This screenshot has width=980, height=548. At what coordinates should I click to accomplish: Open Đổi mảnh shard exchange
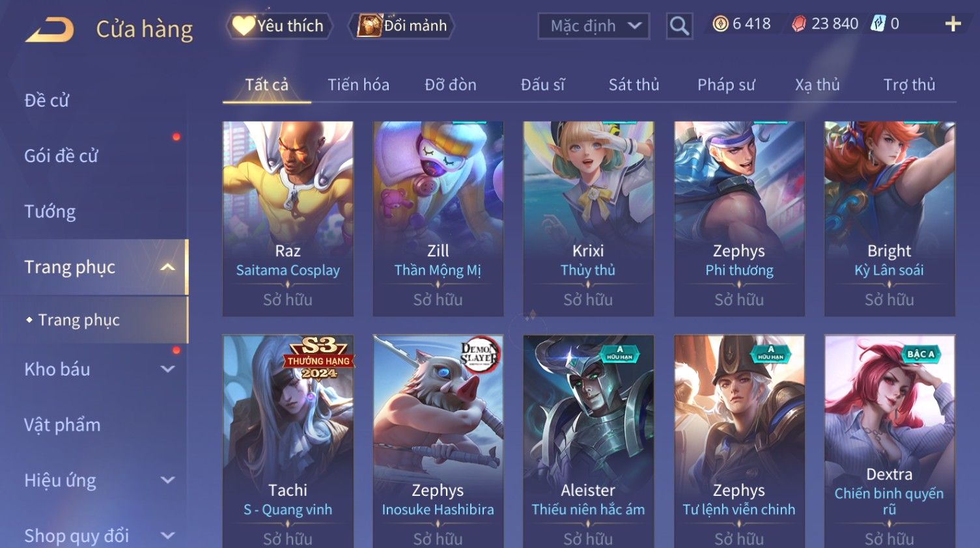[402, 26]
